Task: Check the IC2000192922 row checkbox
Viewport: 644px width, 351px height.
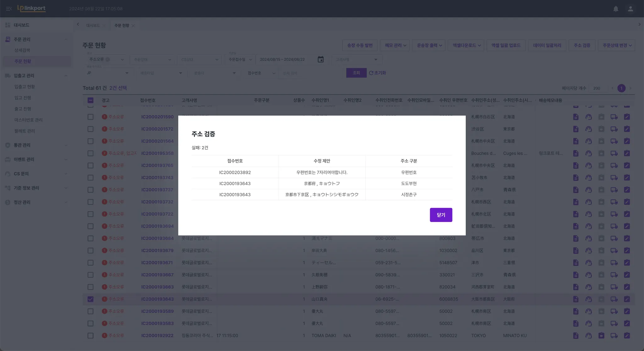Action: (x=90, y=336)
